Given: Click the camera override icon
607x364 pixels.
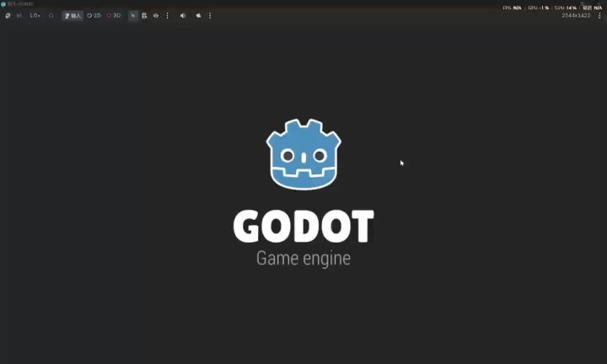Looking at the screenshot, I should [x=198, y=15].
